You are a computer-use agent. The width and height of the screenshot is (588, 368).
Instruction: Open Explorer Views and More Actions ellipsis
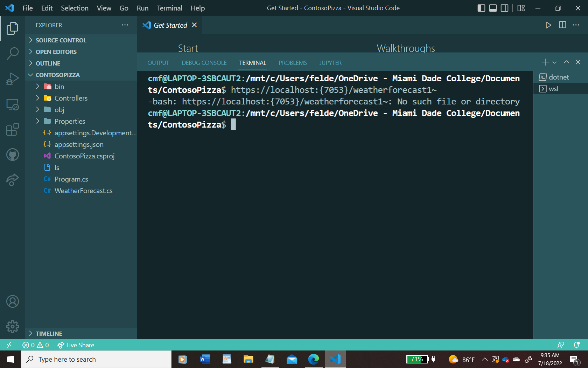(x=125, y=25)
